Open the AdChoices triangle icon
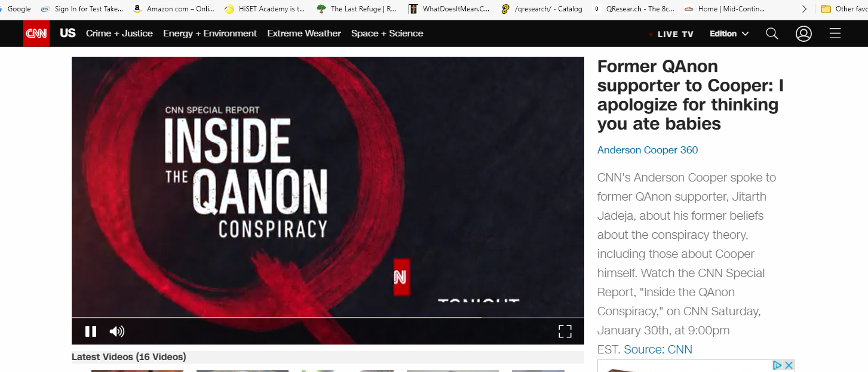This screenshot has width=868, height=372. pyautogui.click(x=778, y=365)
